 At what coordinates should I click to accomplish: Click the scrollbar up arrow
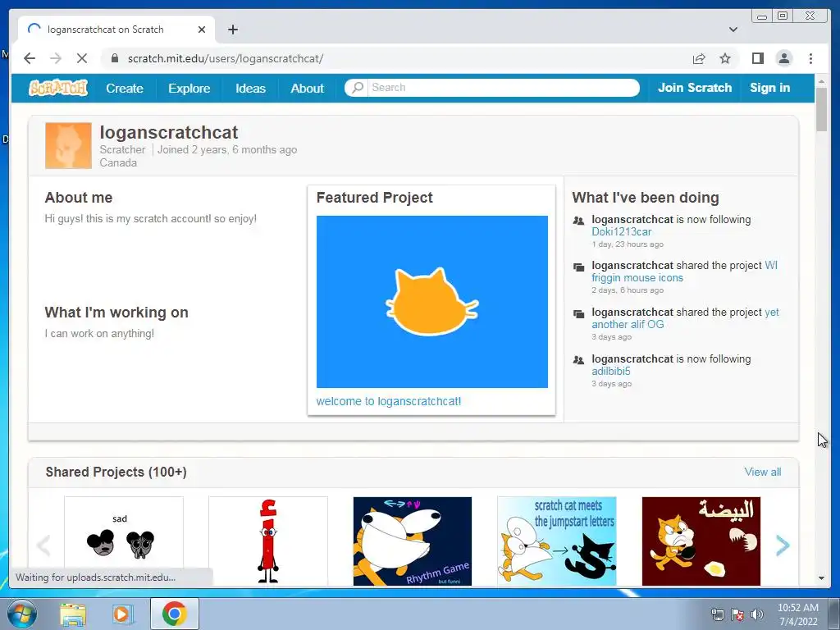(821, 81)
